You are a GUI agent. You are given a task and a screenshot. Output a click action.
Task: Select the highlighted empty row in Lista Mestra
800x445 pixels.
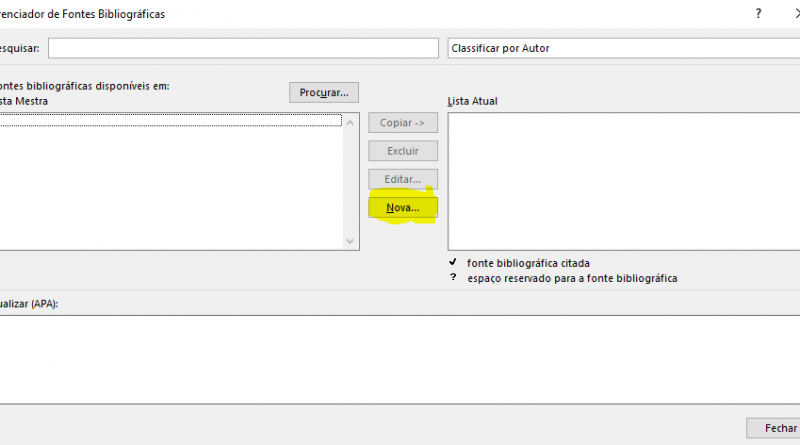[x=170, y=121]
